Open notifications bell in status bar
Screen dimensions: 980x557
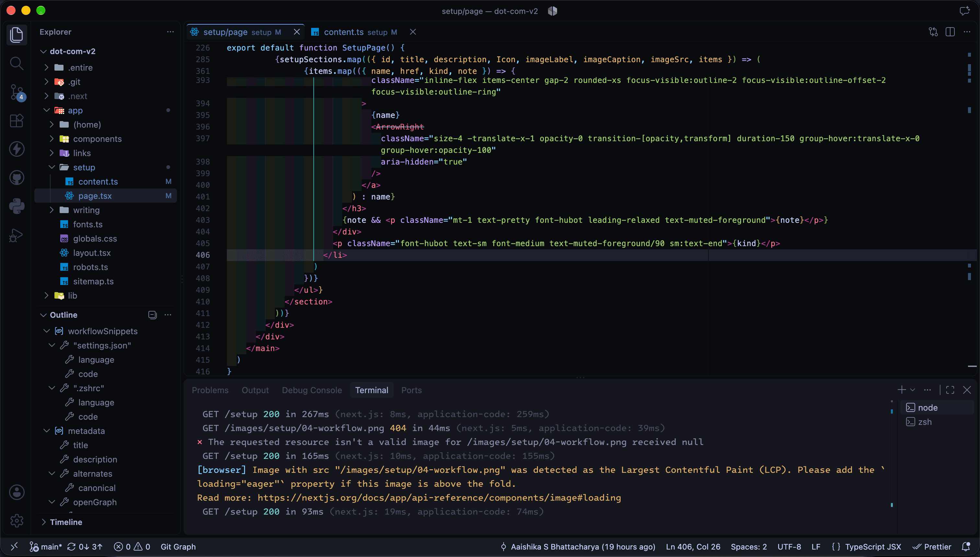966,547
